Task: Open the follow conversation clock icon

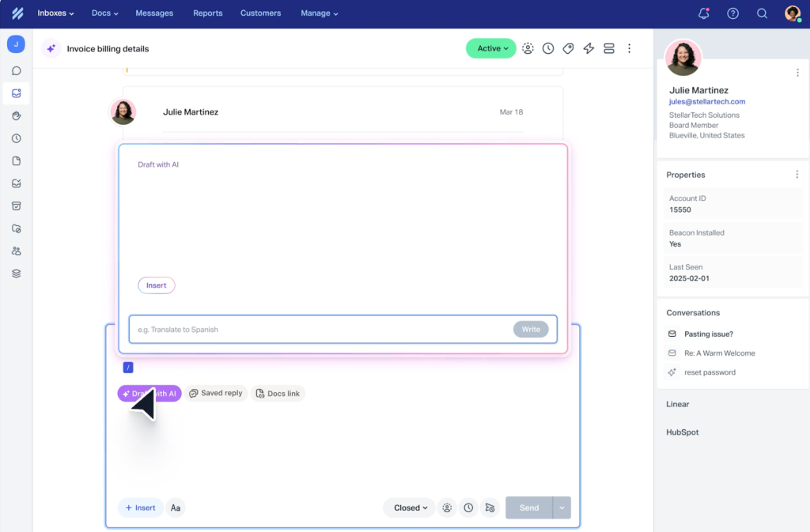Action: tap(547, 48)
